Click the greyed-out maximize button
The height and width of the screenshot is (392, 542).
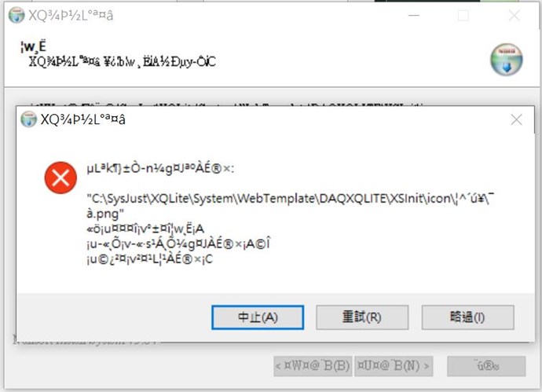(x=463, y=16)
